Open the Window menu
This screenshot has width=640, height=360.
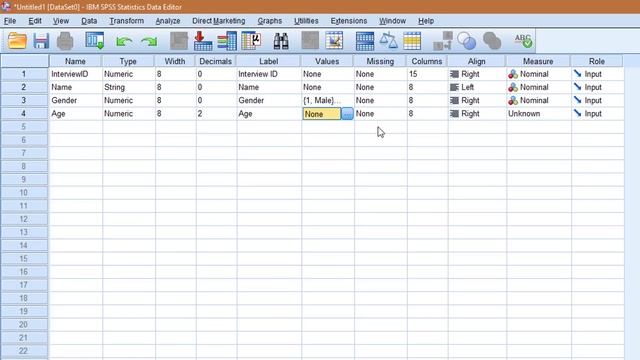(x=392, y=21)
